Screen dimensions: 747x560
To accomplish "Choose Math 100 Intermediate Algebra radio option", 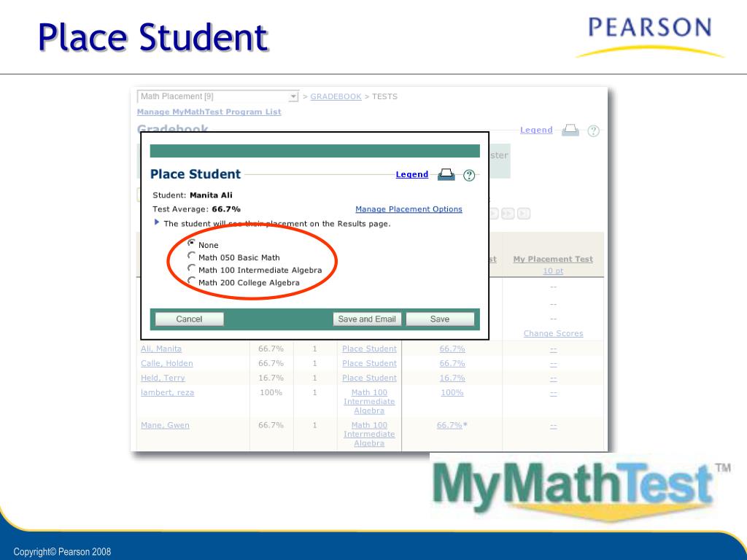I will coord(192,268).
